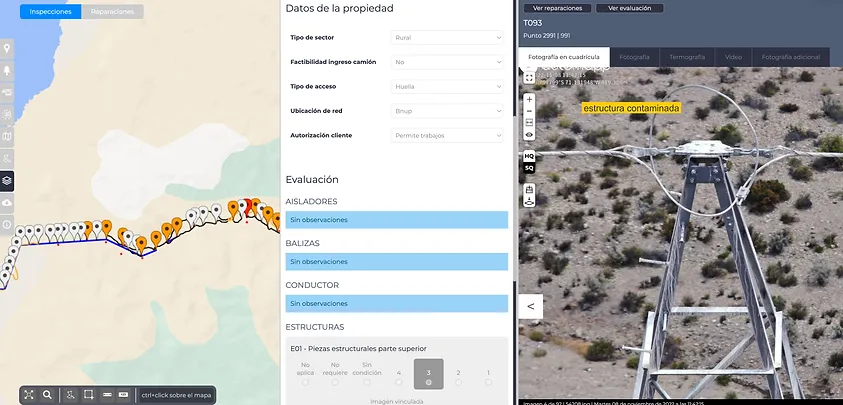Open the Fotografía tab
Image resolution: width=843 pixels, height=405 pixels.
634,56
